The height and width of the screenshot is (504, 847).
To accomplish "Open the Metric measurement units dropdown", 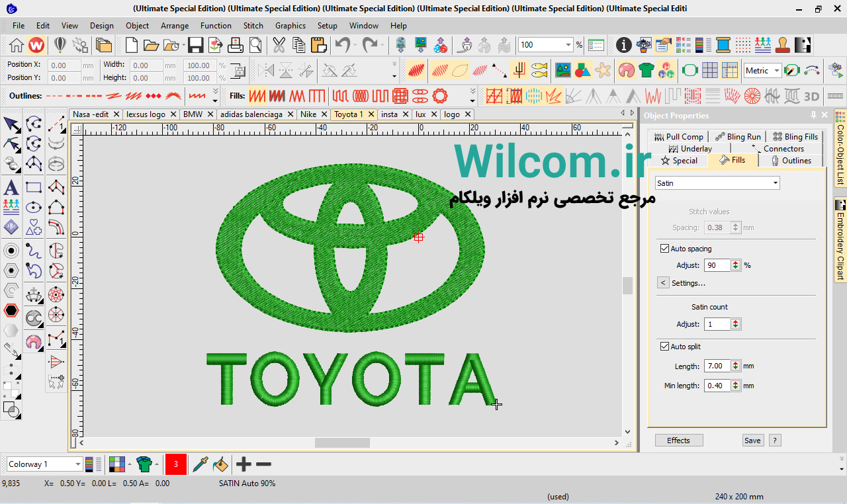I will point(777,70).
